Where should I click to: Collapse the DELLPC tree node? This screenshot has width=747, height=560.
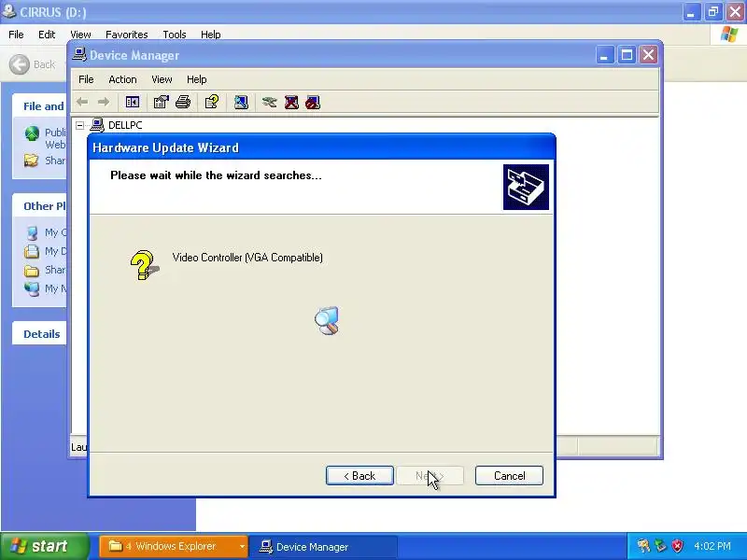(x=80, y=125)
